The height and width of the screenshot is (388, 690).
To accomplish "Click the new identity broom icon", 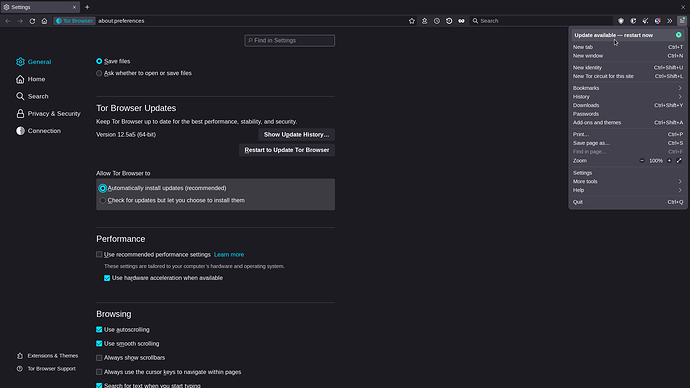I will pos(646,21).
